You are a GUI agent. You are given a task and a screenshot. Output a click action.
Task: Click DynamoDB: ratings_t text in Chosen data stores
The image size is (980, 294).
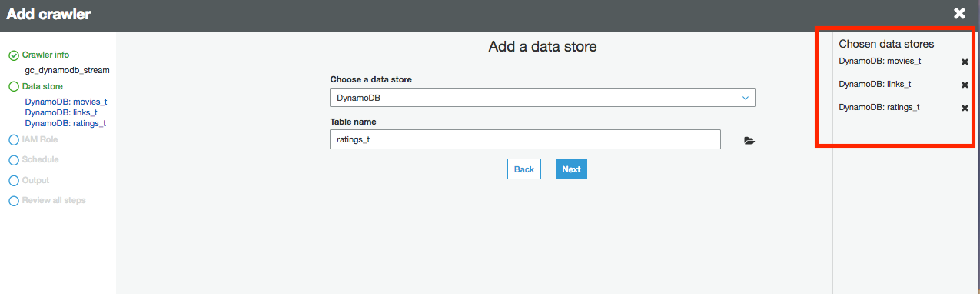pyautogui.click(x=879, y=107)
